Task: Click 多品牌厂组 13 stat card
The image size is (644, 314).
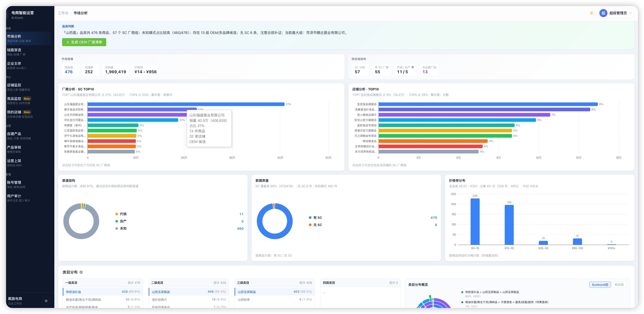Action: click(429, 70)
